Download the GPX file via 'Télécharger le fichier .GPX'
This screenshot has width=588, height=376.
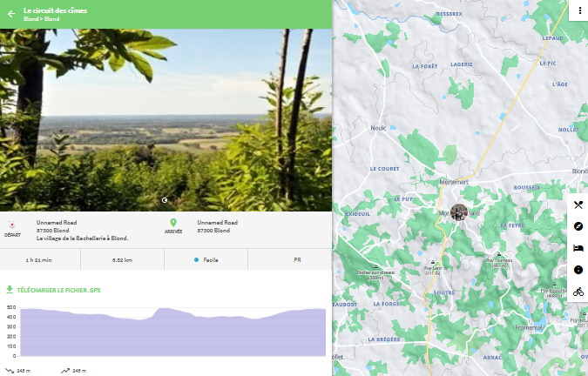point(58,290)
